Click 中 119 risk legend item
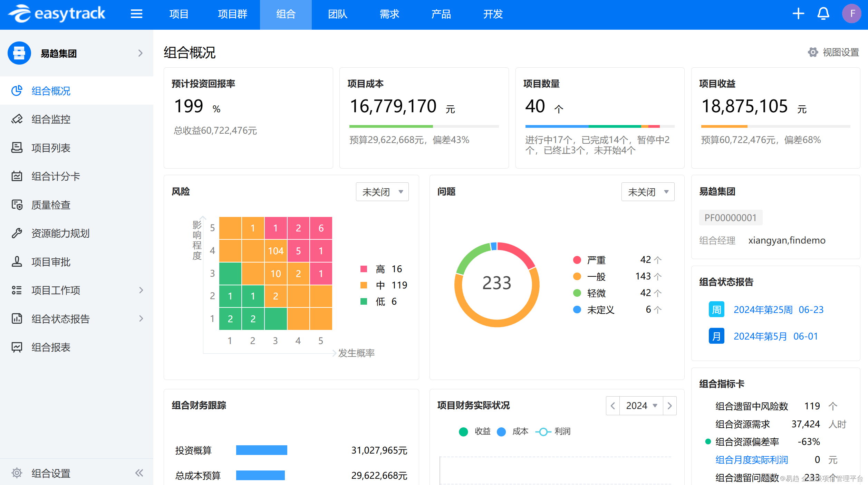Viewport: 868px width, 485px height. click(384, 285)
